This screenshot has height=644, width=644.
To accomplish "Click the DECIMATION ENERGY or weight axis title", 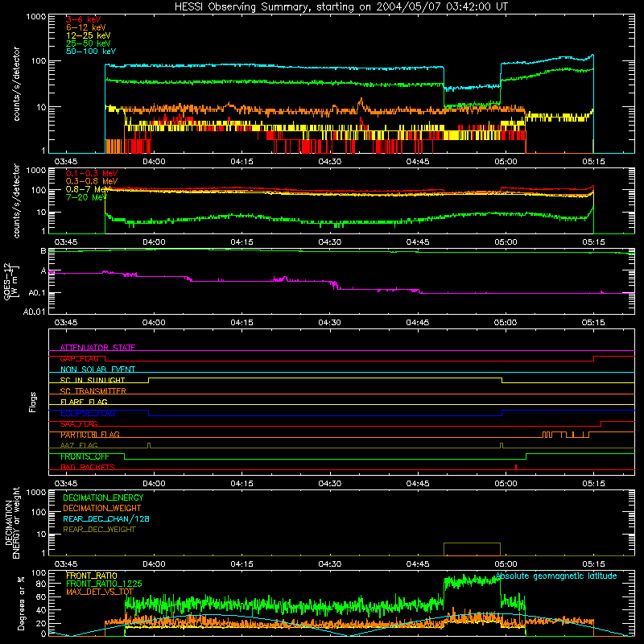I will [x=12, y=523].
